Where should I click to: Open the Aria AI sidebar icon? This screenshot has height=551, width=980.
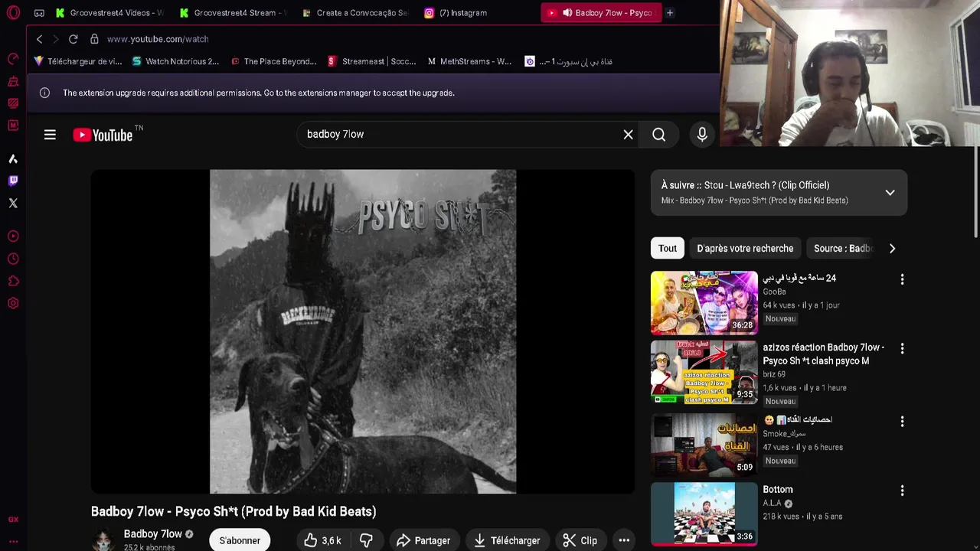[x=13, y=159]
